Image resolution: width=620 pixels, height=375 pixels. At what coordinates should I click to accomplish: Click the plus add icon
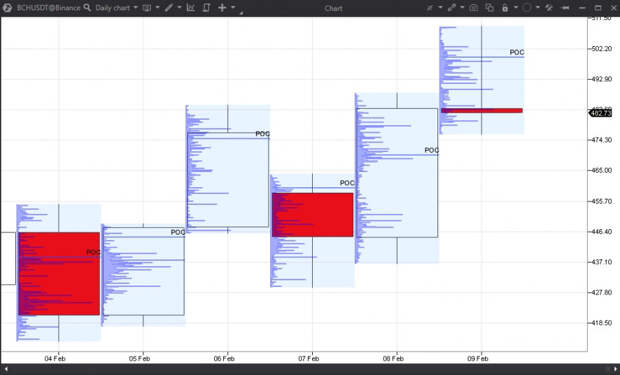click(222, 8)
